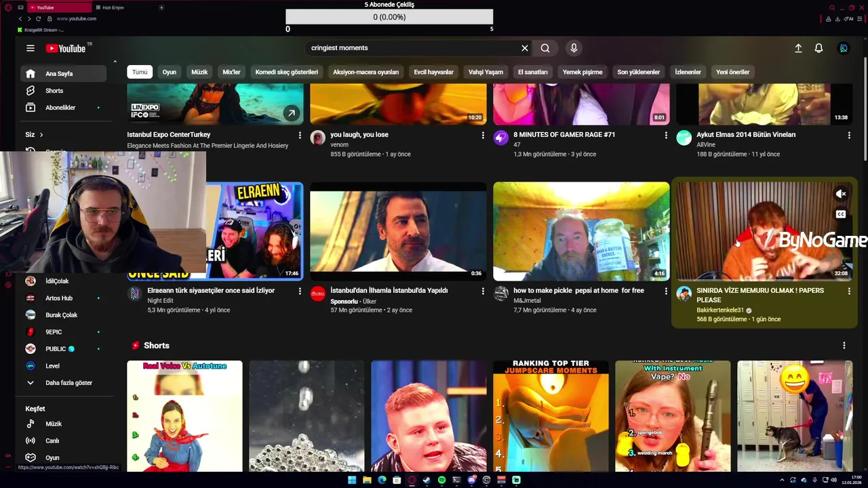868x488 pixels.
Task: Open the upload/create icon
Action: (x=798, y=48)
